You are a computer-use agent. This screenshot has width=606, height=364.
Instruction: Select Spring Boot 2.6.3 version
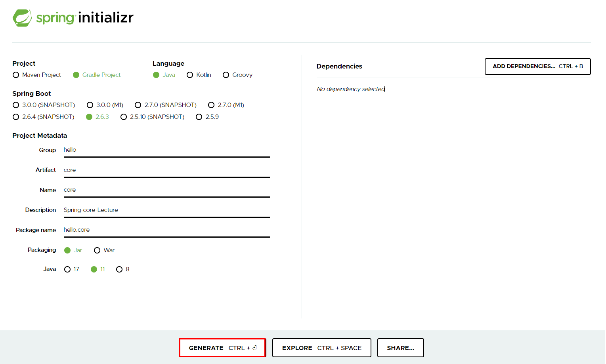pyautogui.click(x=97, y=117)
